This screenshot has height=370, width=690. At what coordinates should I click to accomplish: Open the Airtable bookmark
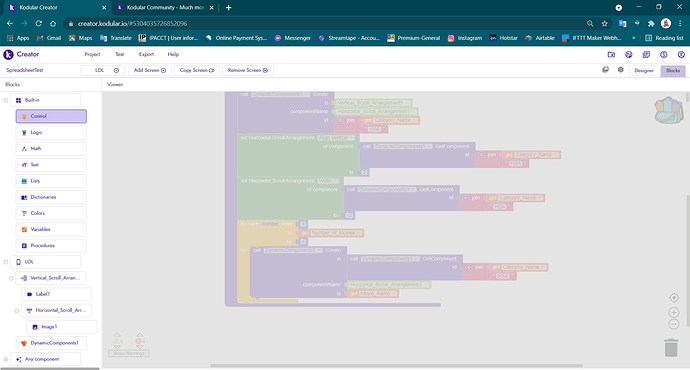(x=540, y=38)
